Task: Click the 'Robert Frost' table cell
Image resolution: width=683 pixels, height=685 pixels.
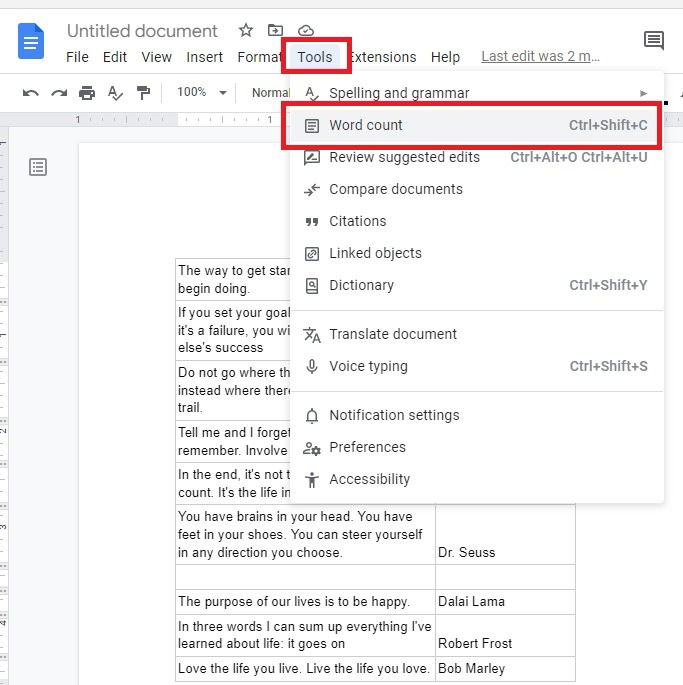Action: pyautogui.click(x=505, y=635)
